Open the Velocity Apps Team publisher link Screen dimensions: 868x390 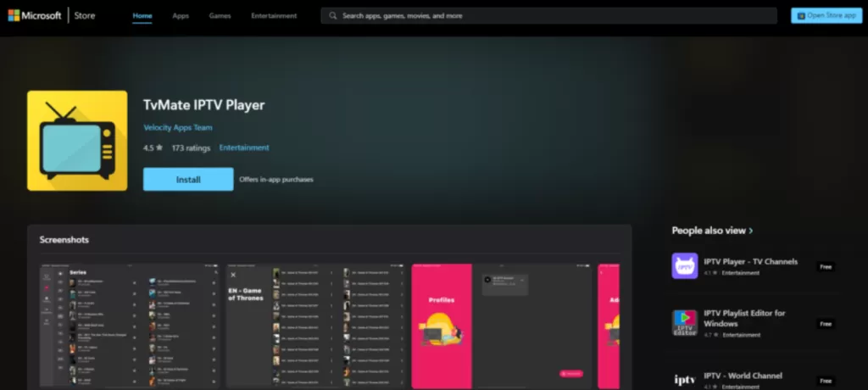tap(178, 127)
